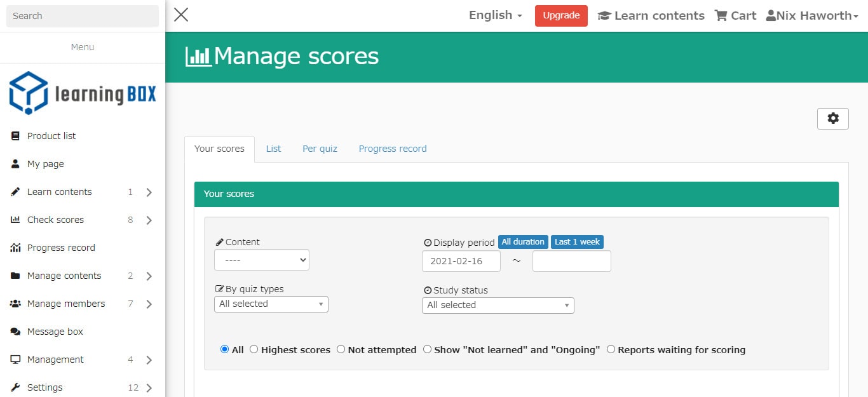Screen dimensions: 868x397
Task: Click the red Upgrade button
Action: pos(561,16)
